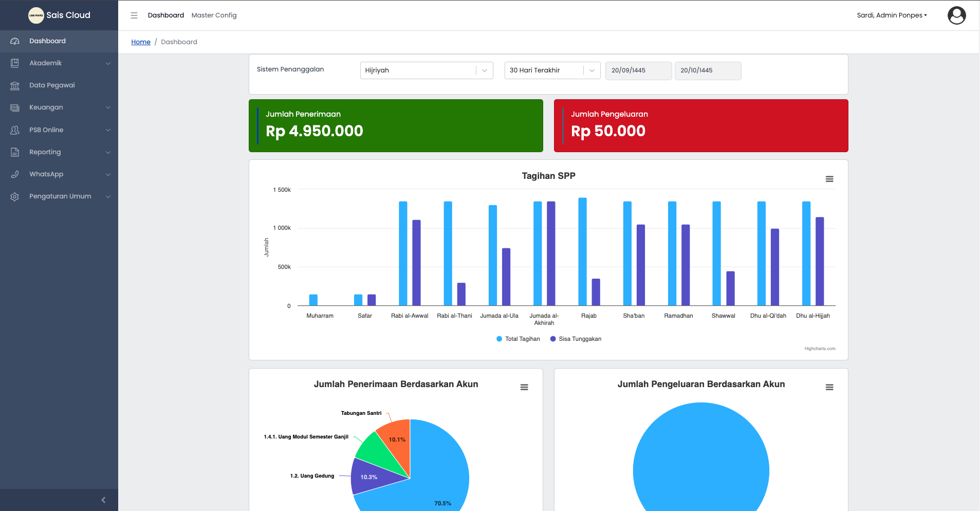Click the Keuangan money icon

point(15,107)
